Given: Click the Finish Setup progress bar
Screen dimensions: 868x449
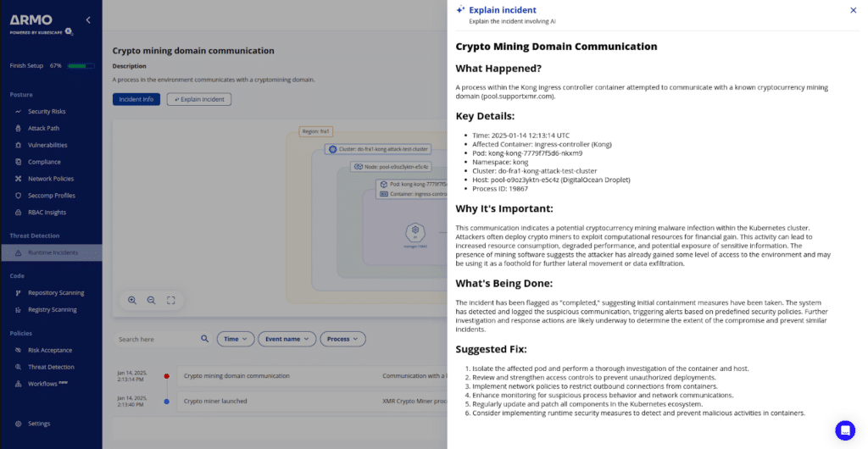Looking at the screenshot, I should (81, 66).
